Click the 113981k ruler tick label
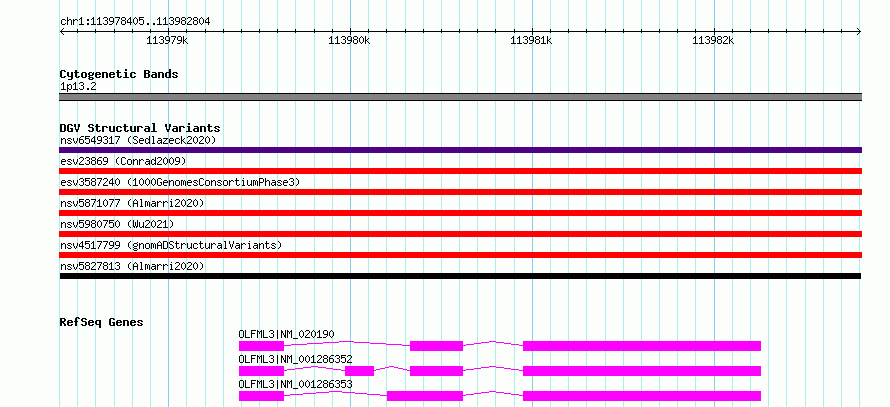890x407 pixels. click(x=531, y=40)
